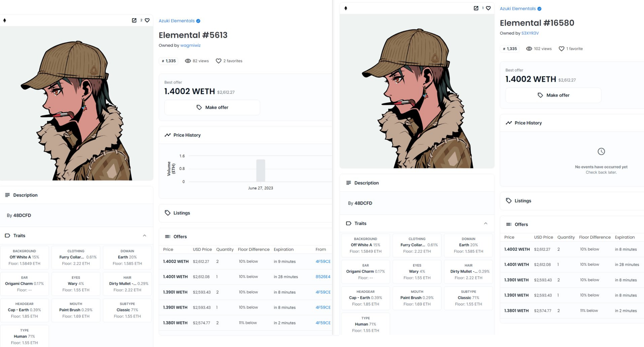Click Offers list icon for Elemental #5613
Image resolution: width=644 pixels, height=347 pixels.
(x=167, y=236)
